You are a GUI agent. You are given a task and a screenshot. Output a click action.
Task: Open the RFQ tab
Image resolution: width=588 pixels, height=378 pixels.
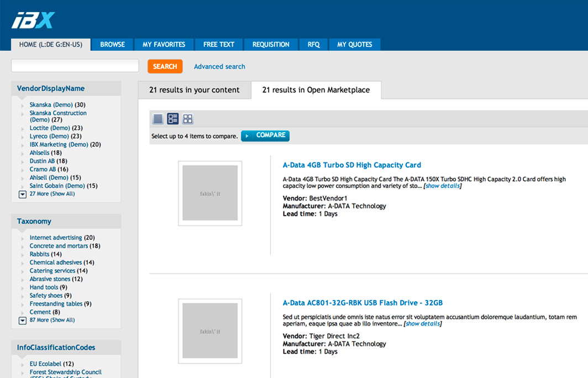313,45
